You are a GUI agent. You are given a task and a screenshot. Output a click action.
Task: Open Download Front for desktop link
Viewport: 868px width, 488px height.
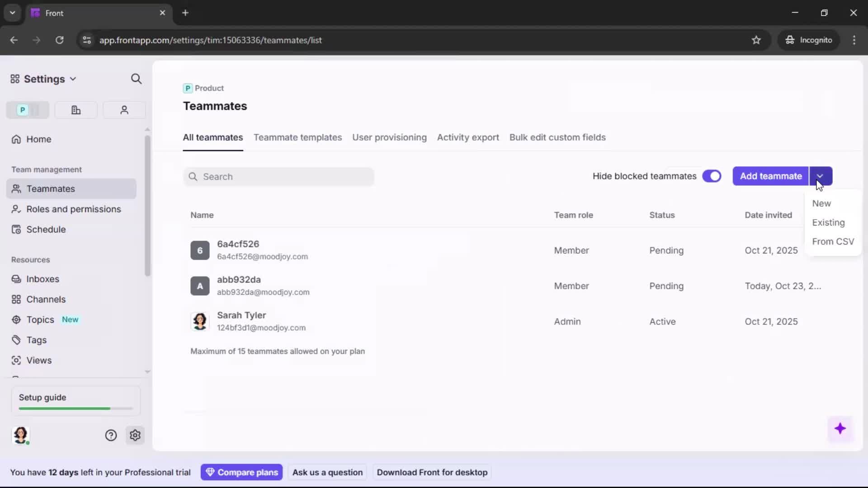[432, 472]
